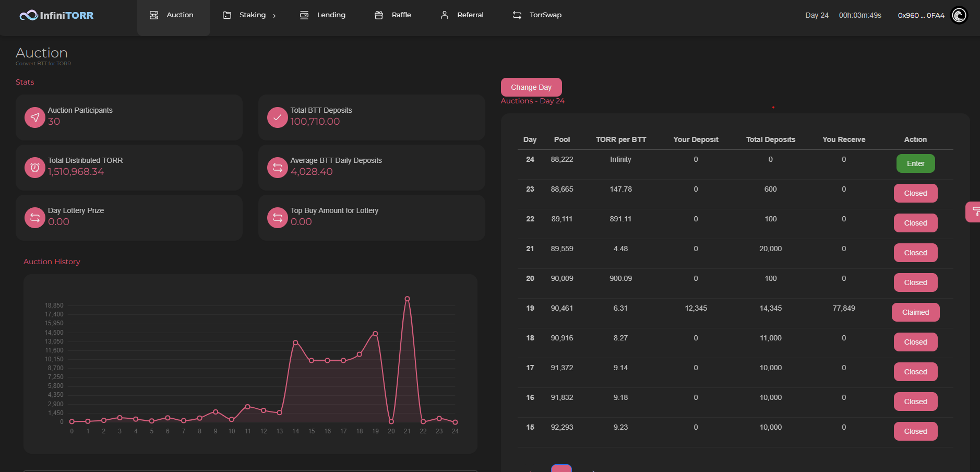The height and width of the screenshot is (472, 980).
Task: Click the chart peak point at day 21
Action: [x=407, y=299]
